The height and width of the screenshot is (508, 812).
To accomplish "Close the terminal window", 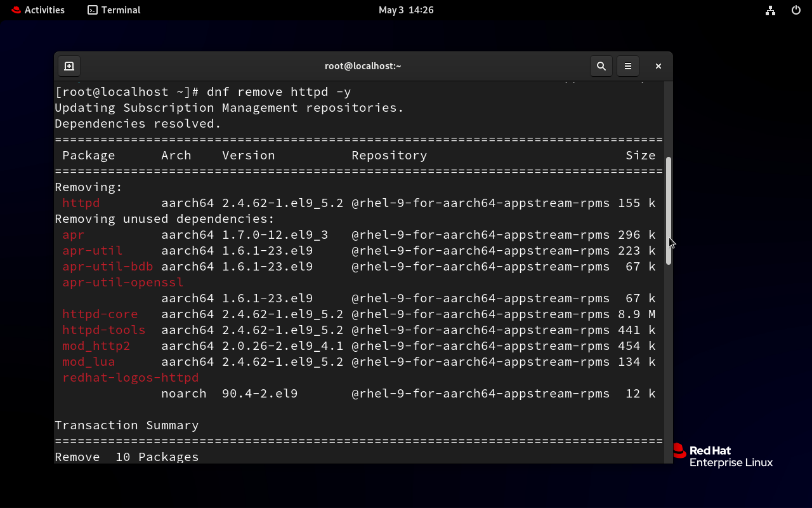I will coord(658,66).
